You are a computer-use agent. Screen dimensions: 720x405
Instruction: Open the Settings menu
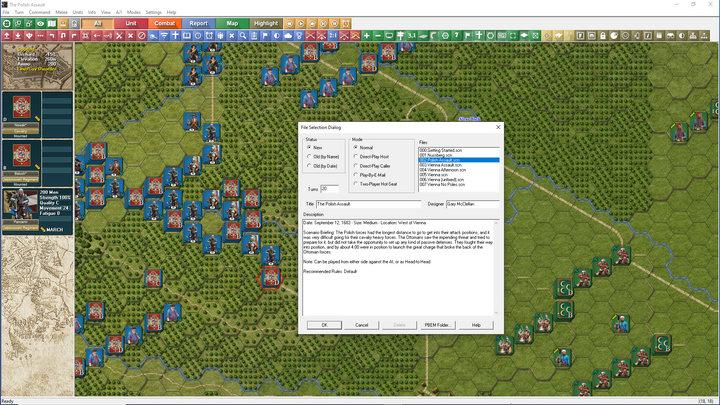[153, 12]
